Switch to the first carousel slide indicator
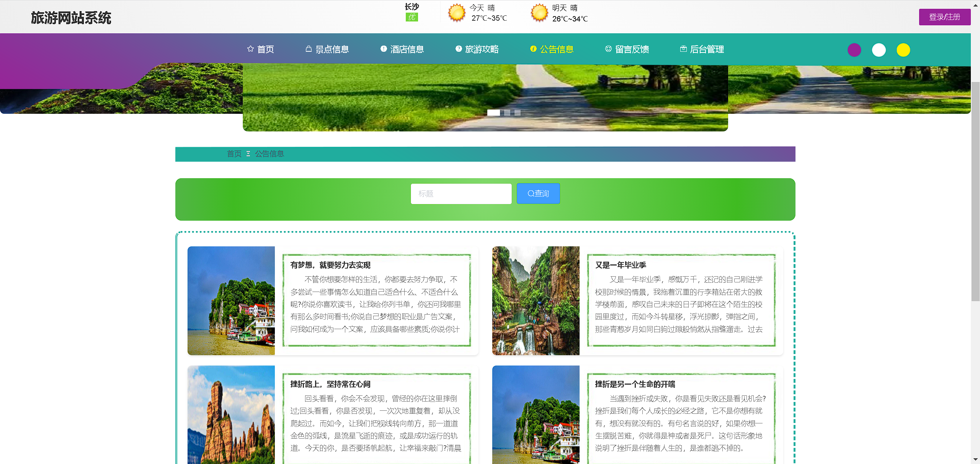The width and height of the screenshot is (980, 464). pyautogui.click(x=493, y=113)
